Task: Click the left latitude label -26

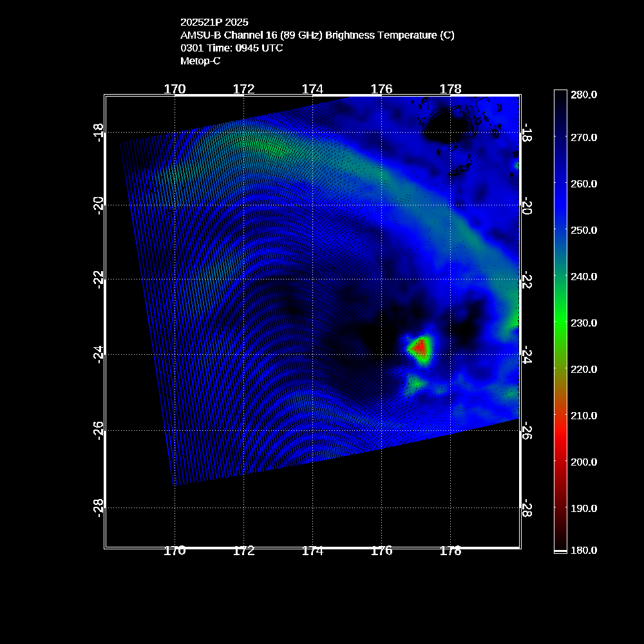Action: [98, 430]
